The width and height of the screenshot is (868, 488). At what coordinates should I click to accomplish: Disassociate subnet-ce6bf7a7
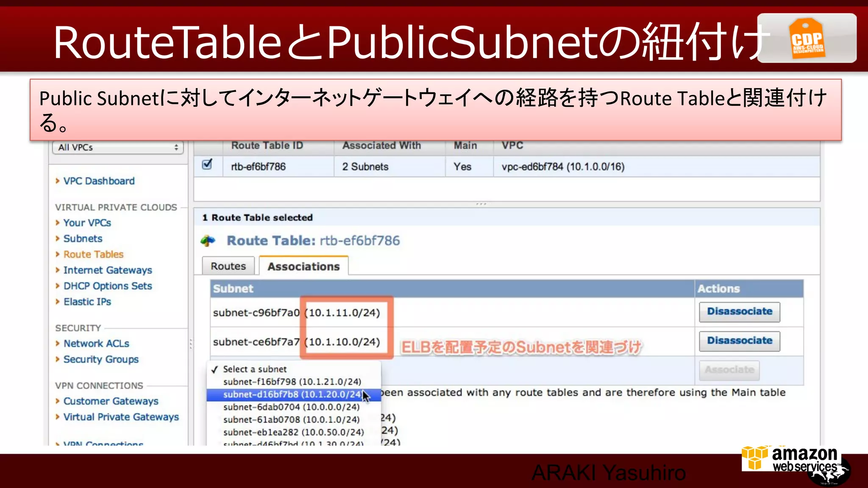(x=740, y=341)
